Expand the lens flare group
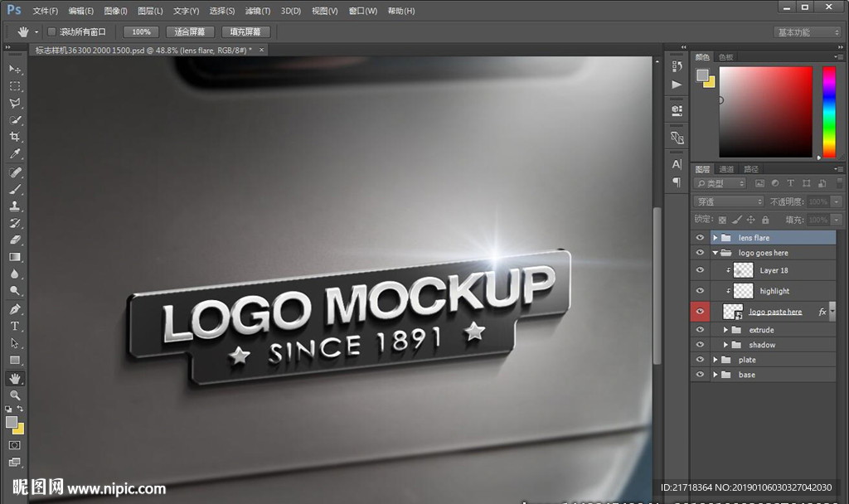 pyautogui.click(x=716, y=238)
